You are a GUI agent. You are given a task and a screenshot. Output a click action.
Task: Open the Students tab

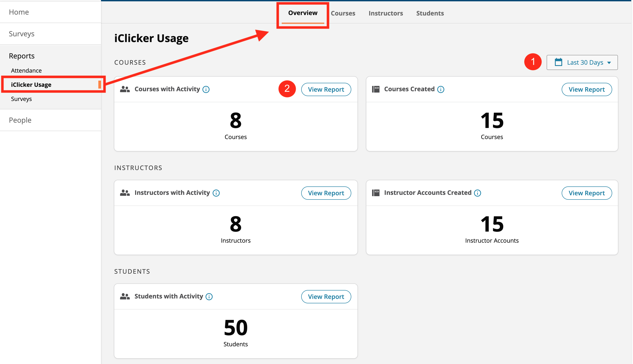pos(430,13)
